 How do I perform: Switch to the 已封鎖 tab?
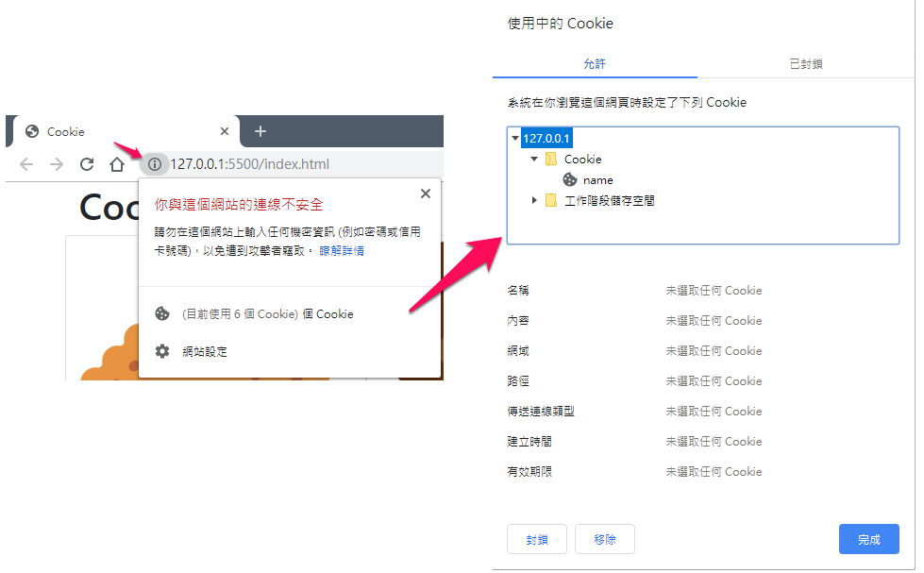[805, 64]
